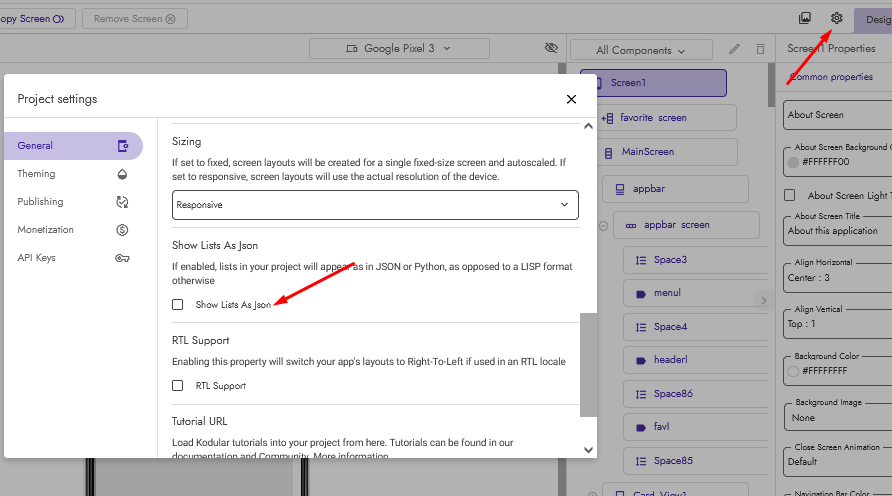Viewport: 892px width, 496px height.
Task: Expand the All Components filter dropdown
Action: click(640, 50)
